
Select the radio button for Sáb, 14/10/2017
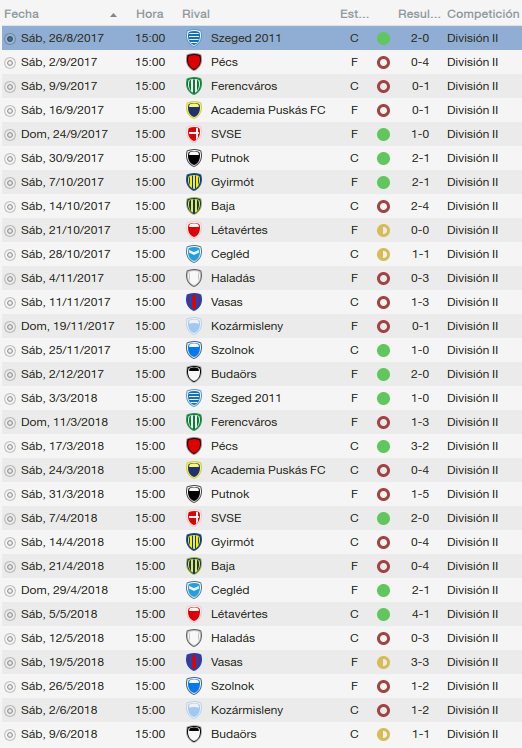10,207
